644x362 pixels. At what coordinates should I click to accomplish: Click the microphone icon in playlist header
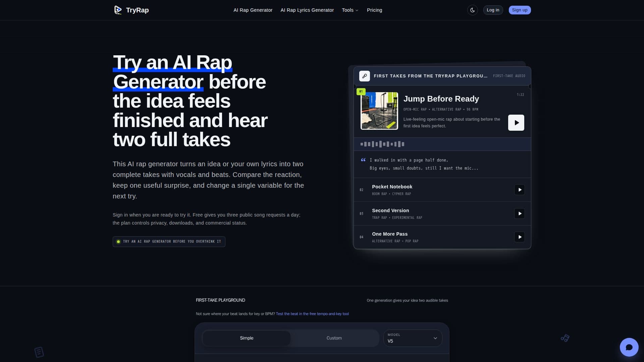(364, 76)
